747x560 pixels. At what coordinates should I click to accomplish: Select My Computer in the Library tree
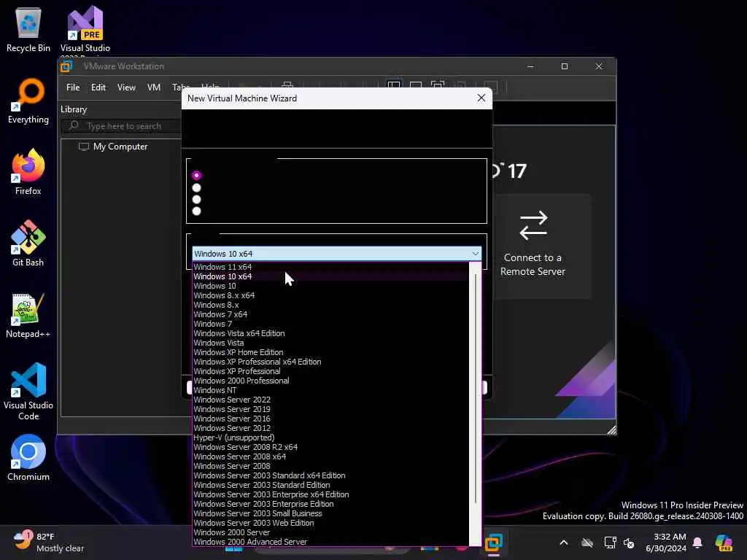pyautogui.click(x=120, y=147)
